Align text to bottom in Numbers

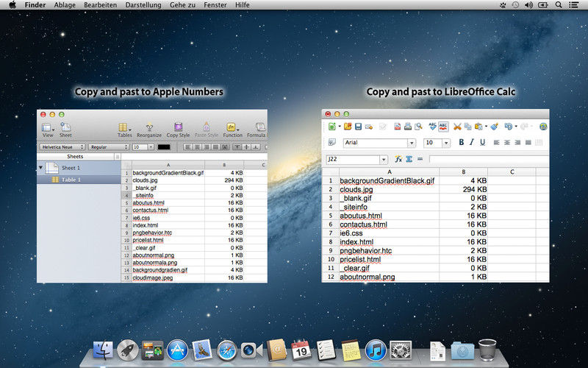tap(256, 146)
